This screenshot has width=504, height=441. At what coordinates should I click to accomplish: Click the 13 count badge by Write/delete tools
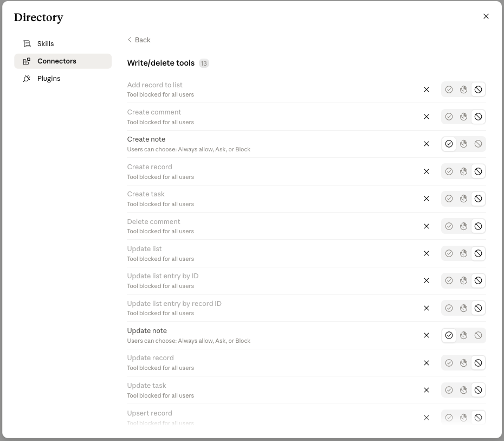coord(204,63)
